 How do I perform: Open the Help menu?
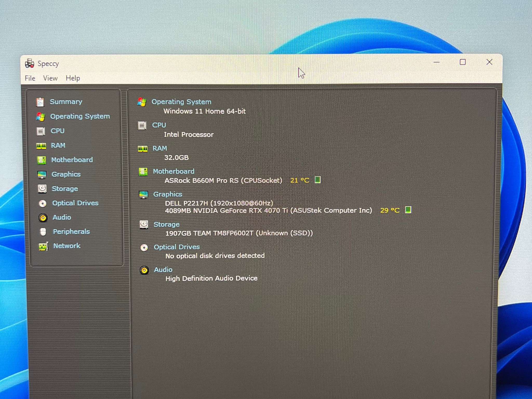pyautogui.click(x=73, y=78)
